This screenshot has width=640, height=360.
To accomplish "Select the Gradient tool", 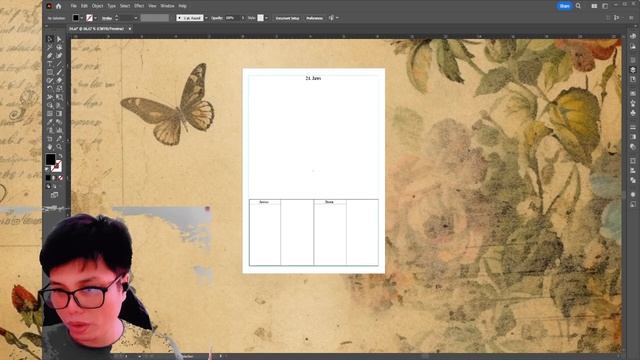I will (x=59, y=113).
